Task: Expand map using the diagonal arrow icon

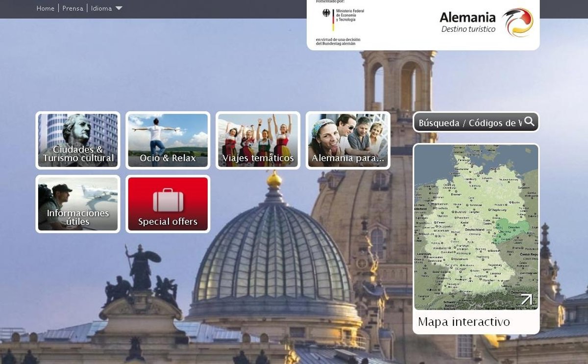Action: pyautogui.click(x=526, y=299)
